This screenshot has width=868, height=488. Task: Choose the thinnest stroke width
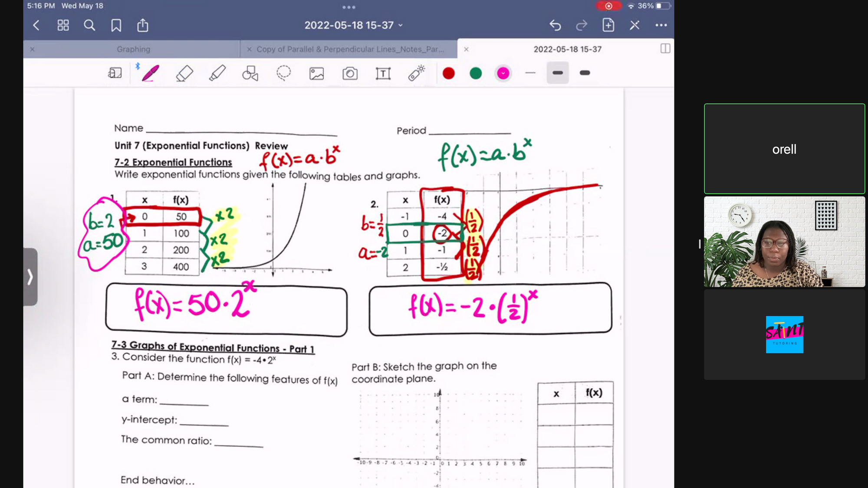click(x=530, y=73)
